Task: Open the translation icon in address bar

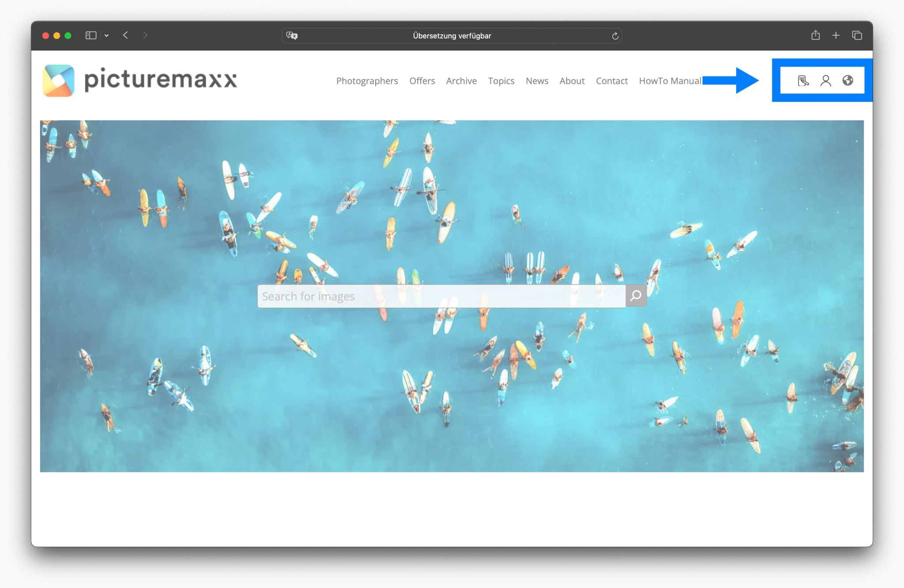Action: [x=292, y=35]
